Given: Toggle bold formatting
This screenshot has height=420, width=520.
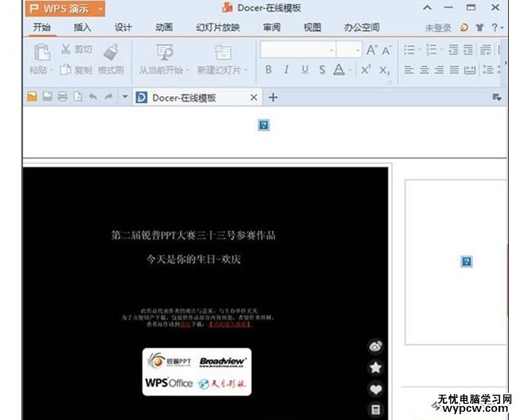Looking at the screenshot, I should (x=268, y=70).
